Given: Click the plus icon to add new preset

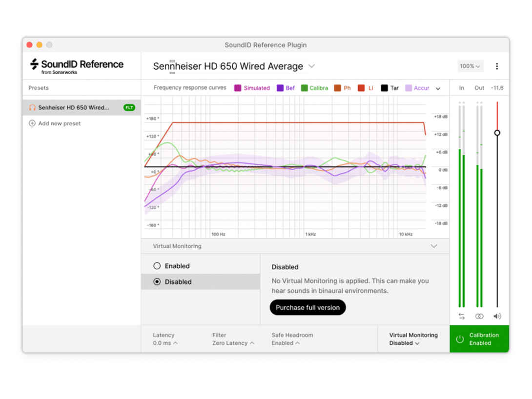Looking at the screenshot, I should tap(32, 123).
